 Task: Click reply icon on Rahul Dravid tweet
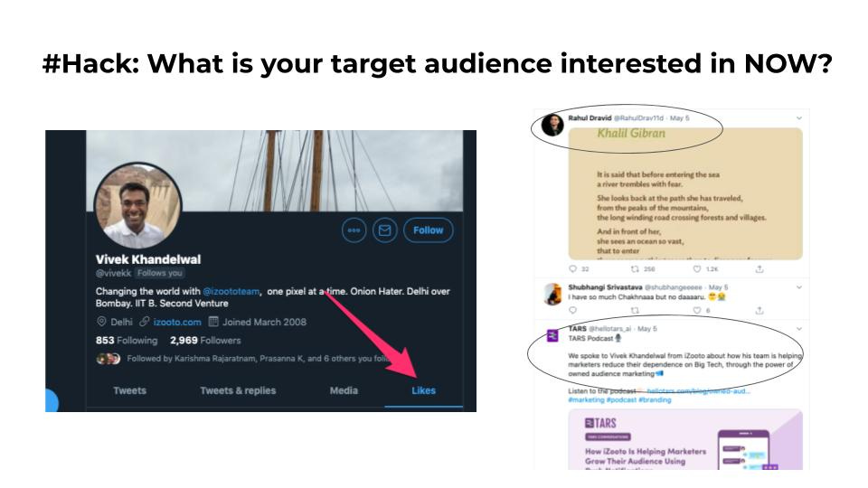(573, 269)
